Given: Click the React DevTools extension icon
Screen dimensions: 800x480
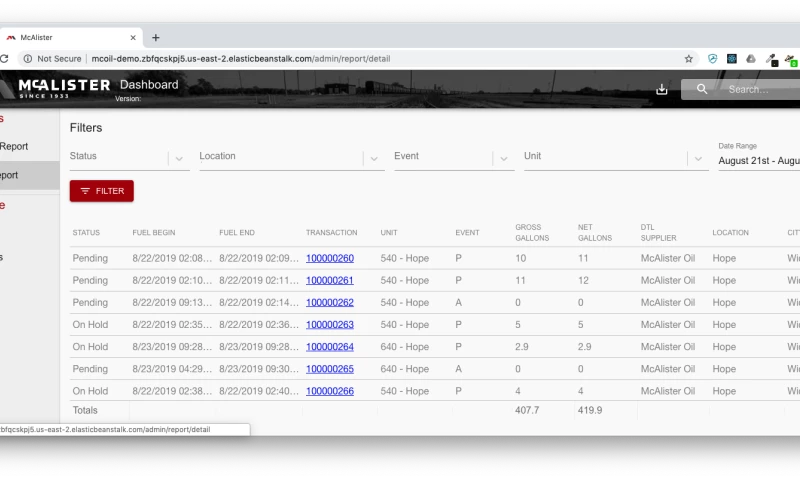Looking at the screenshot, I should click(x=731, y=59).
